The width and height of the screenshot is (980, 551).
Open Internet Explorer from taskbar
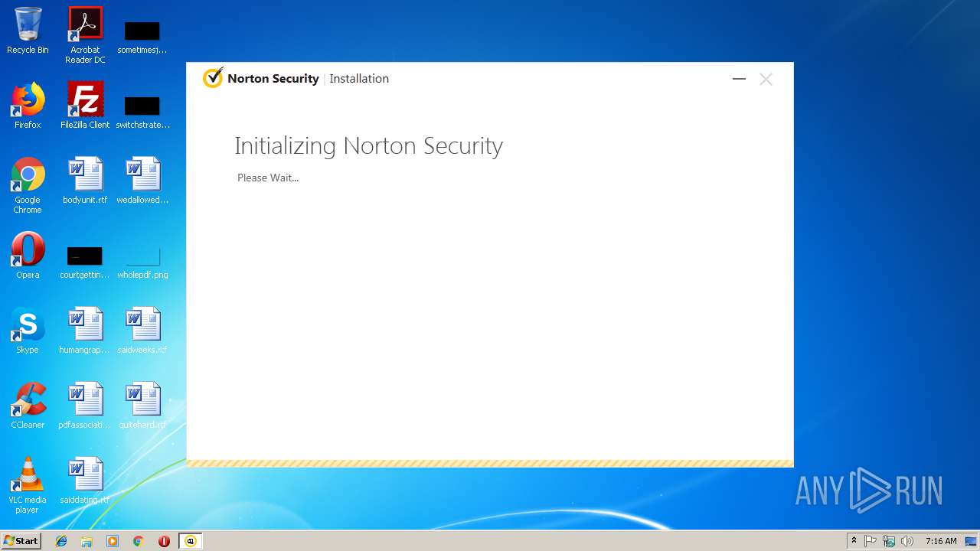[61, 541]
